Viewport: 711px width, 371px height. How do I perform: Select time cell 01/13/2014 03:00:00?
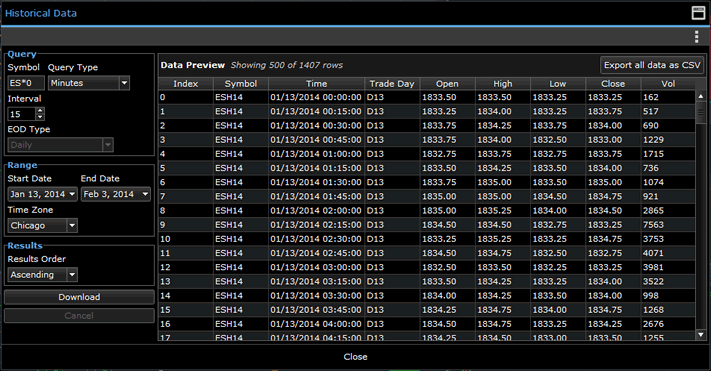point(317,267)
